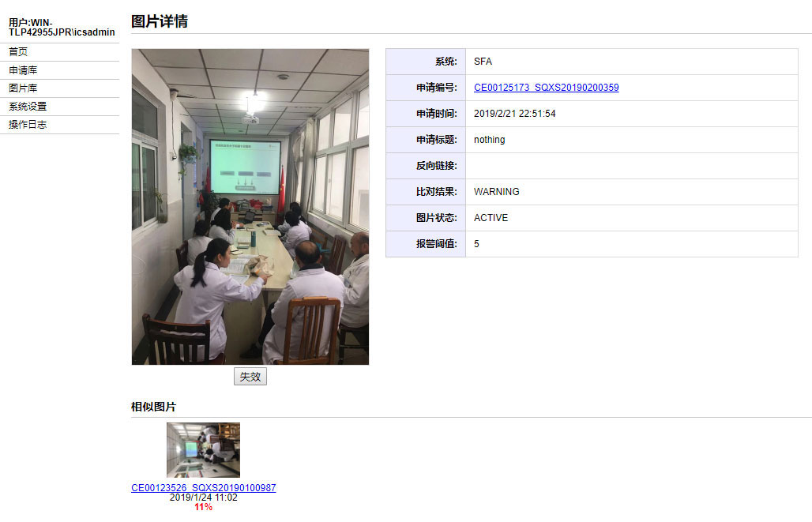Select 系统设置 in the sidebar
The width and height of the screenshot is (812, 522).
pos(28,106)
